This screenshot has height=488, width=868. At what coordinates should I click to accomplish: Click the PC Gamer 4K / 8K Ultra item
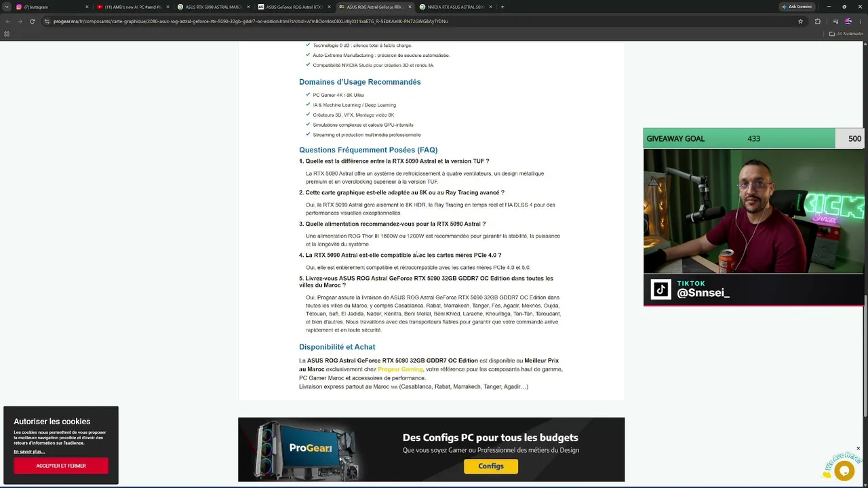[338, 95]
